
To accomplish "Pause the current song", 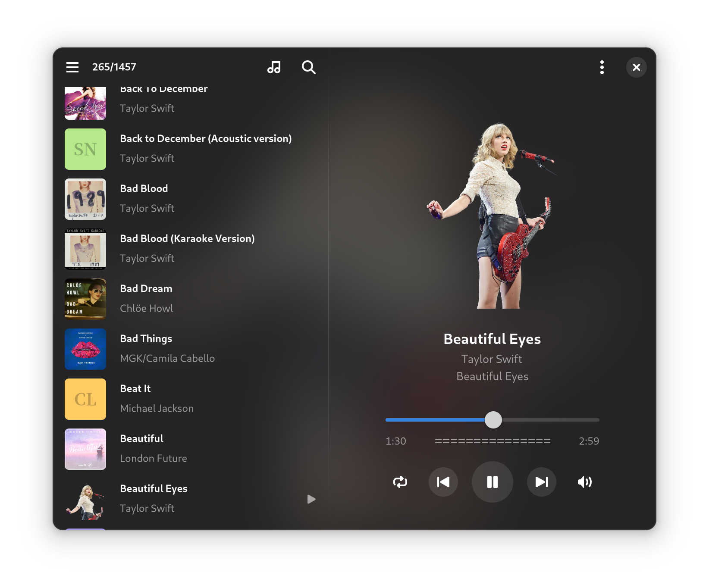I will tap(493, 482).
